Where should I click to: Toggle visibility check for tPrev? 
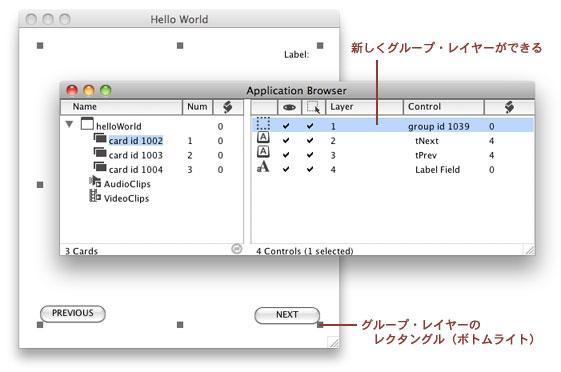(286, 155)
